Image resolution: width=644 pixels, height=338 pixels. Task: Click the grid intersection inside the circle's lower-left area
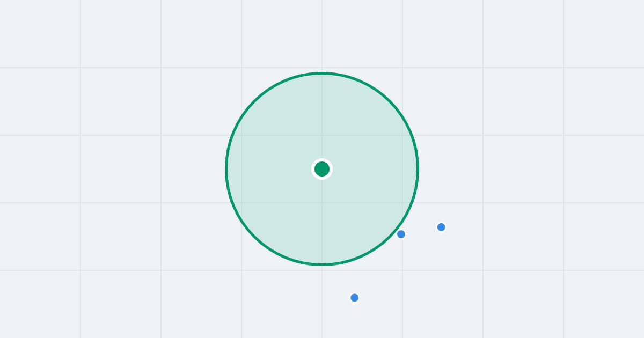(241, 203)
